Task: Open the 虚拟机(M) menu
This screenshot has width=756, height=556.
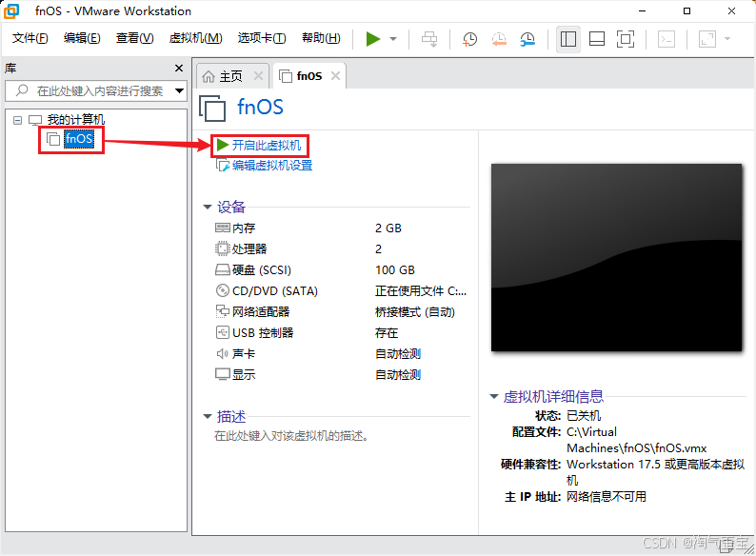Action: (196, 38)
